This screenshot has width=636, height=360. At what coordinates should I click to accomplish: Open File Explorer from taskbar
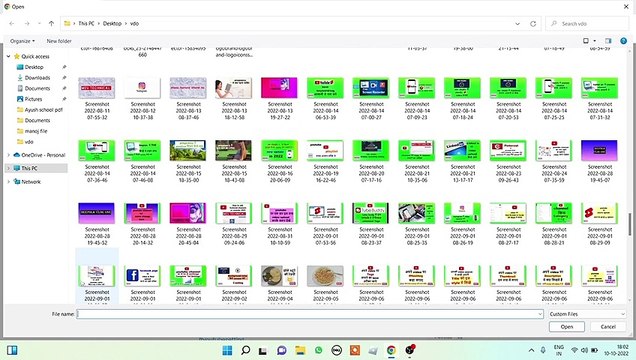(x=300, y=350)
